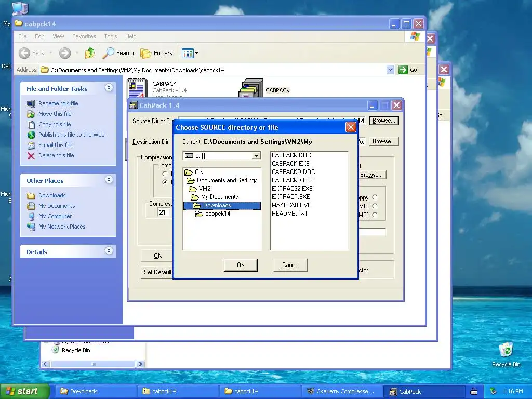The image size is (532, 399).
Task: Select CABPACKD.DOC in file list
Action: 293,171
